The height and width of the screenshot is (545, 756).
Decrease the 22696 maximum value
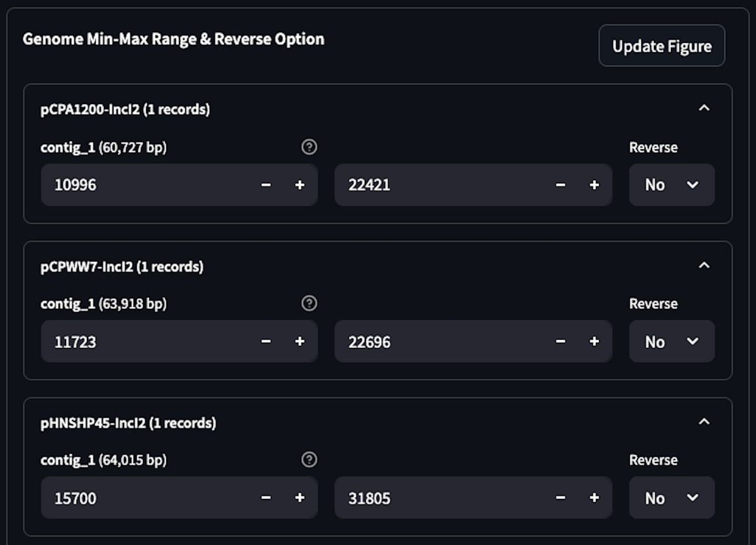pos(560,341)
